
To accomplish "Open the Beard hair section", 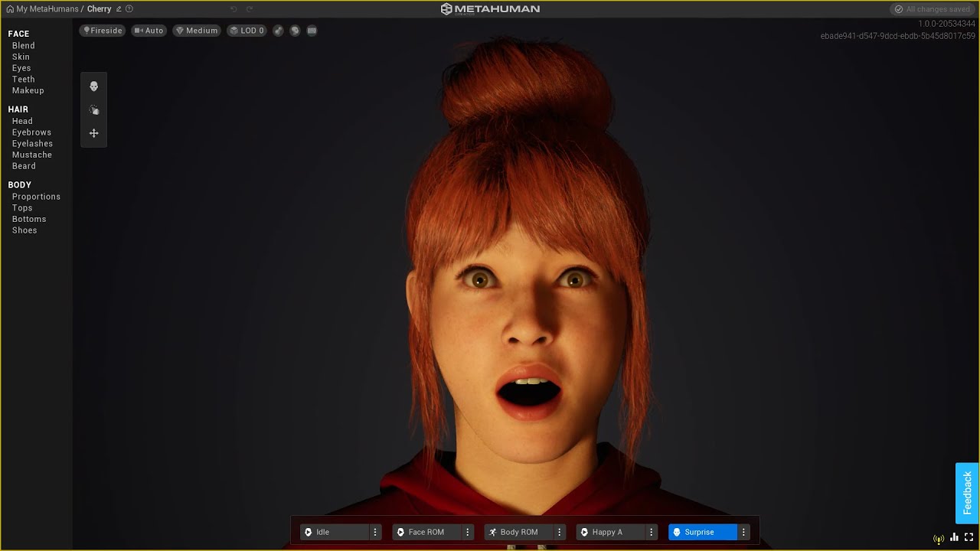I will coord(24,166).
